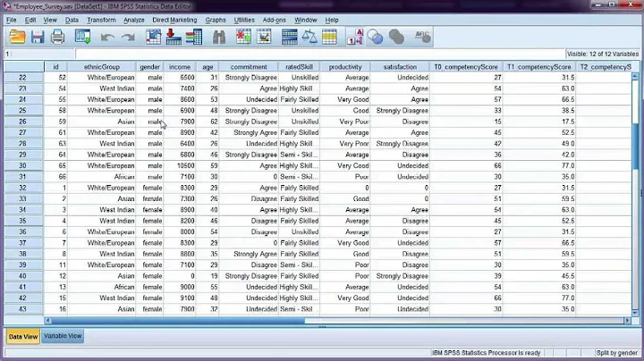
Task: Open the Variables info icon
Action: coord(194,37)
